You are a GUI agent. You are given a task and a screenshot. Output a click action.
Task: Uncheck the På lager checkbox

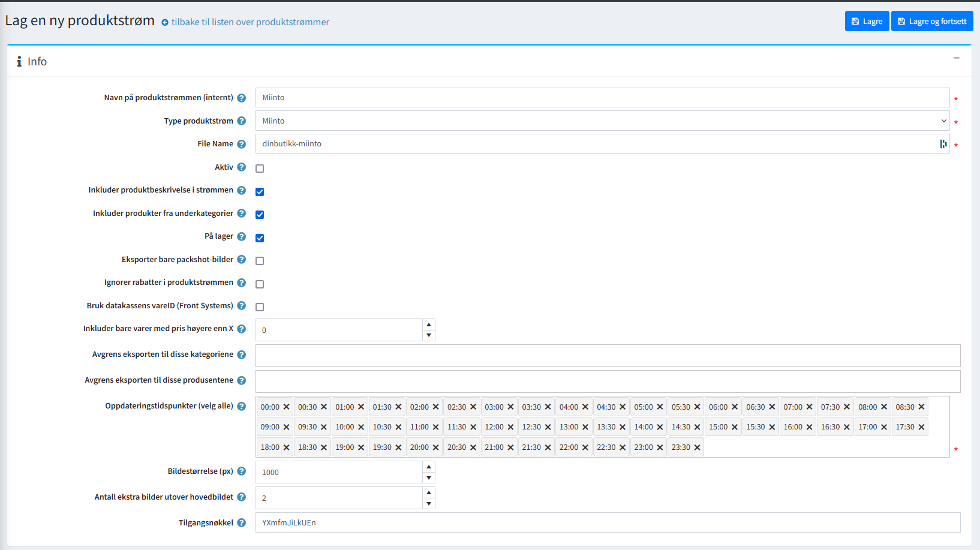click(x=260, y=238)
